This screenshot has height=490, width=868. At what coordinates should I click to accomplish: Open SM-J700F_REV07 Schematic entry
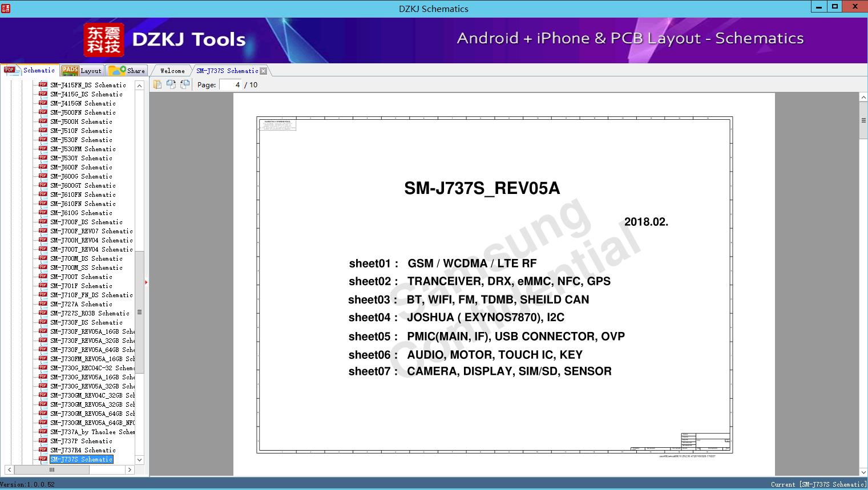91,231
